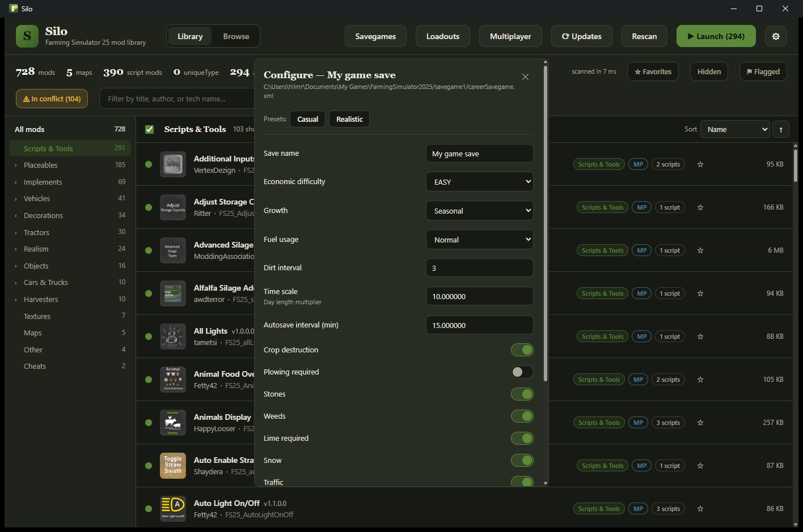This screenshot has width=803, height=532.
Task: Expand the Harvesters category
Action: point(16,300)
